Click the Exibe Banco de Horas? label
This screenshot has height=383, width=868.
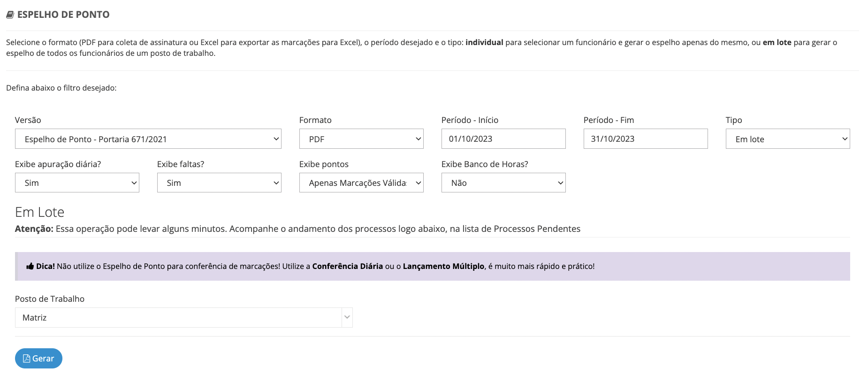tap(485, 164)
